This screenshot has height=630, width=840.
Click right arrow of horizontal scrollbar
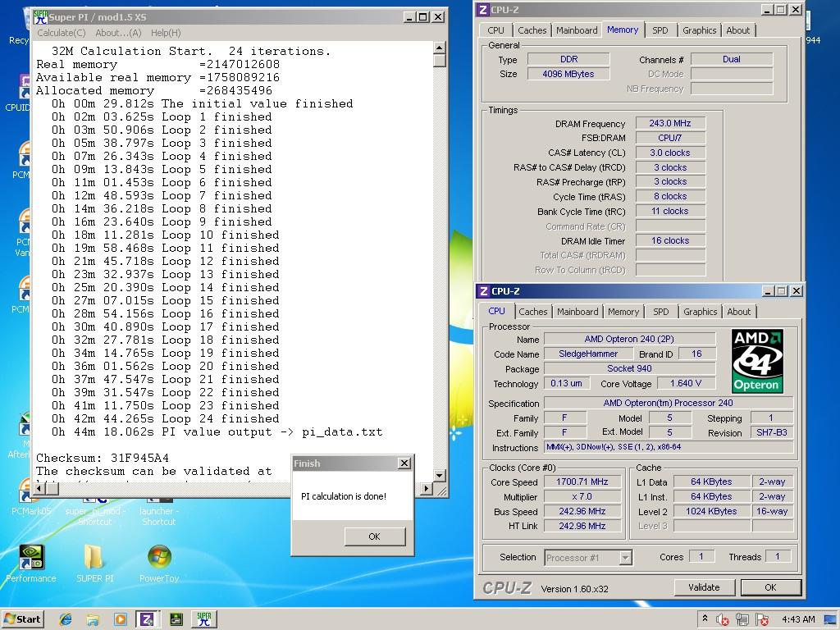pyautogui.click(x=426, y=488)
